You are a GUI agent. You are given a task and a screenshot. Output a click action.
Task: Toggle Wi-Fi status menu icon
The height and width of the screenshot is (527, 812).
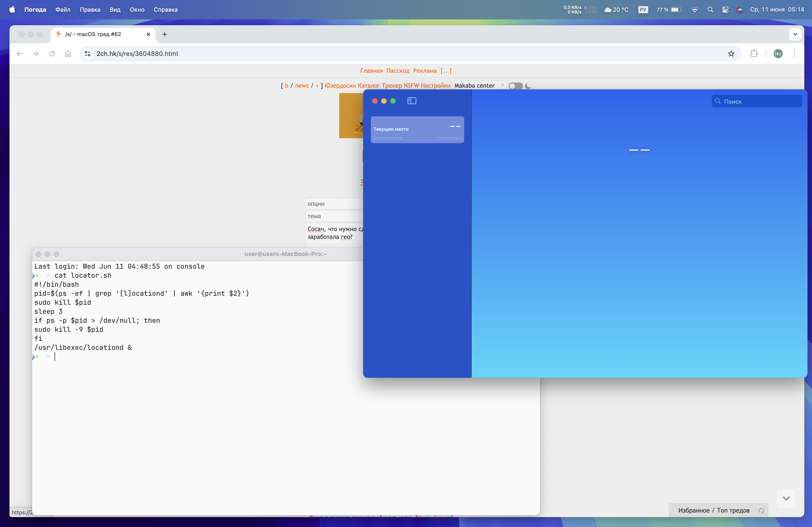point(694,9)
